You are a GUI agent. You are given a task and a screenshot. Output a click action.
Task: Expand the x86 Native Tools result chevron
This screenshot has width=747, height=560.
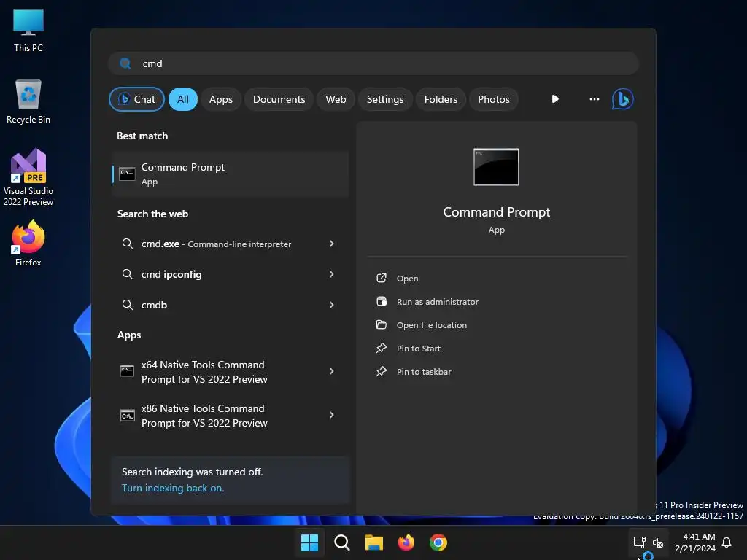[332, 415]
